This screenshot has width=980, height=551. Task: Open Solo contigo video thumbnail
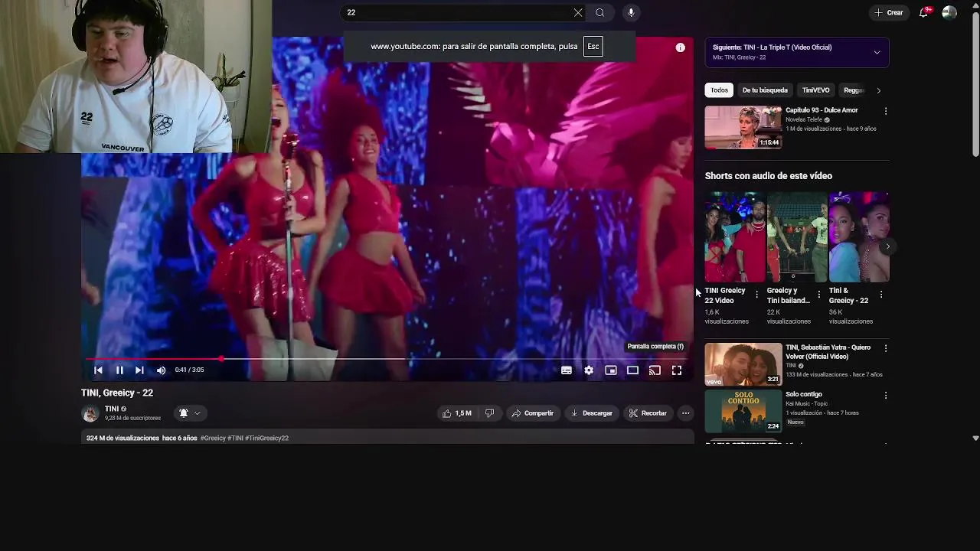[743, 412]
